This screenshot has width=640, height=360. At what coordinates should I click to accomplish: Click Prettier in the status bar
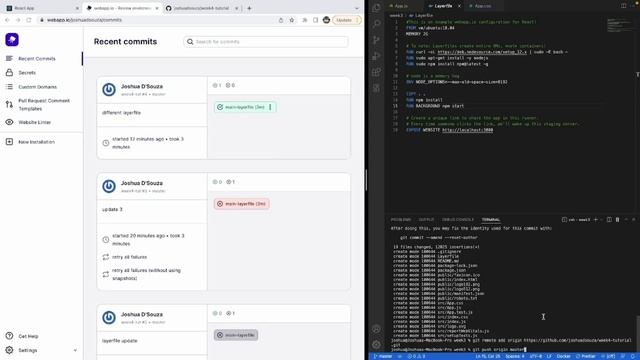[585, 356]
